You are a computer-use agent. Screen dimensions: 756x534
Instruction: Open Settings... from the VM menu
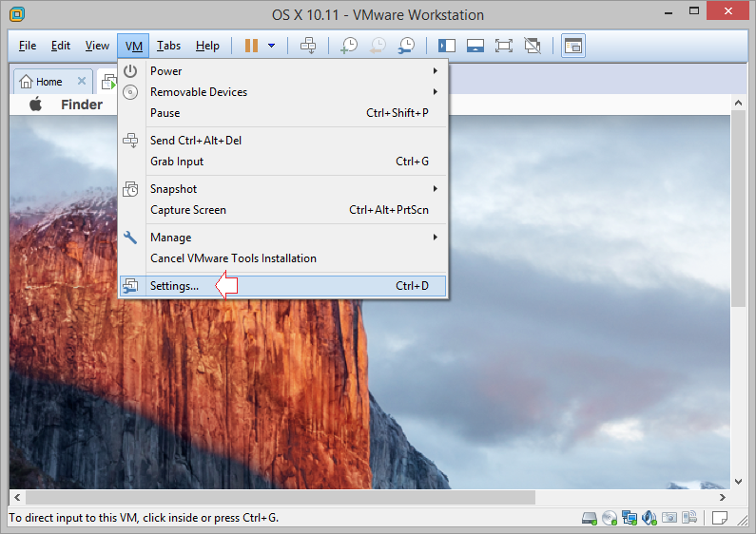click(283, 286)
